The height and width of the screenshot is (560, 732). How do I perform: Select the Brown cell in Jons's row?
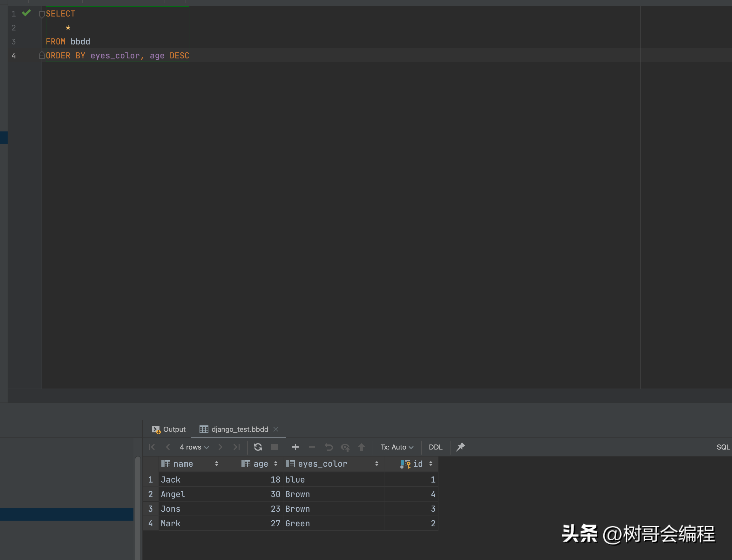334,509
